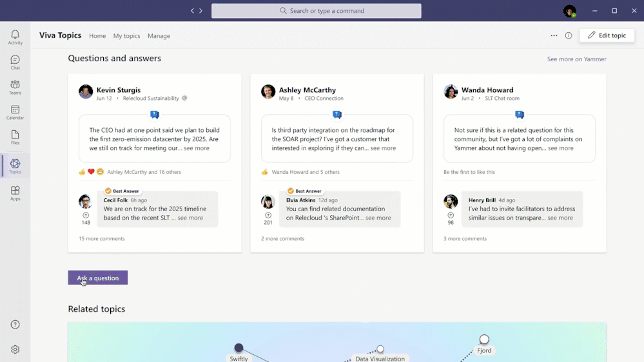The image size is (644, 362).
Task: Follow the See more on Yammer link
Action: (x=576, y=59)
